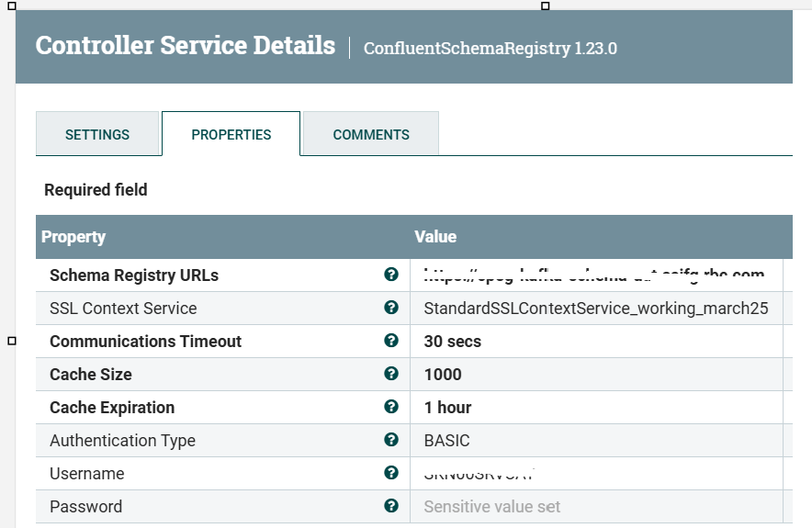
Task: Click the Authentication Type help icon
Action: click(x=391, y=440)
